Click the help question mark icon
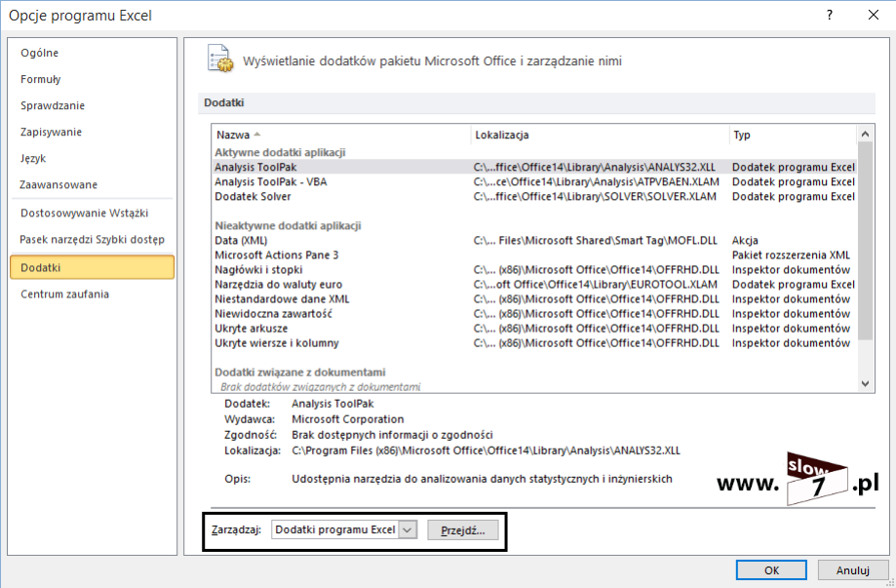896x588 pixels. click(x=829, y=16)
